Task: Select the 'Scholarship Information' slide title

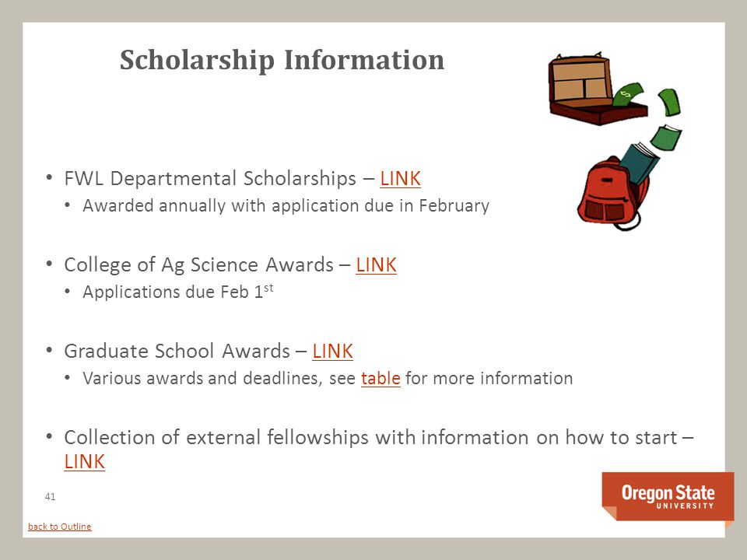Action: [282, 60]
